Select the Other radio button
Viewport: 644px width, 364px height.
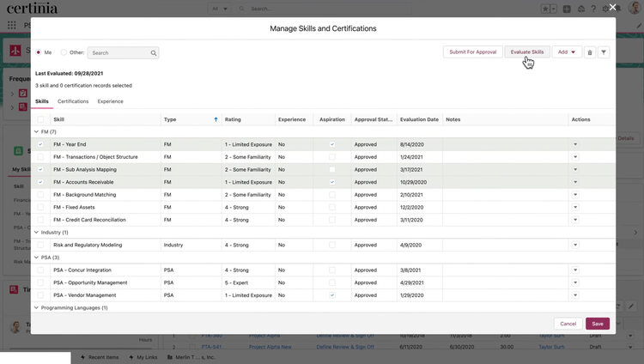[x=64, y=52]
